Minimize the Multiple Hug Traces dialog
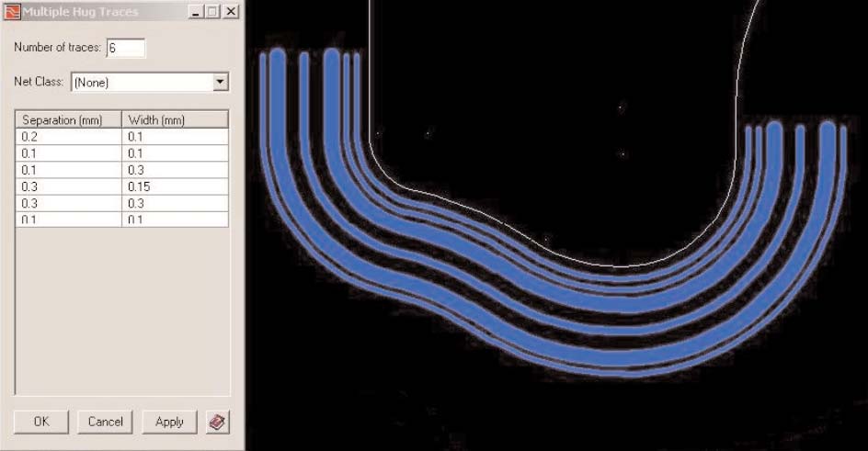868x451 pixels. click(x=195, y=12)
